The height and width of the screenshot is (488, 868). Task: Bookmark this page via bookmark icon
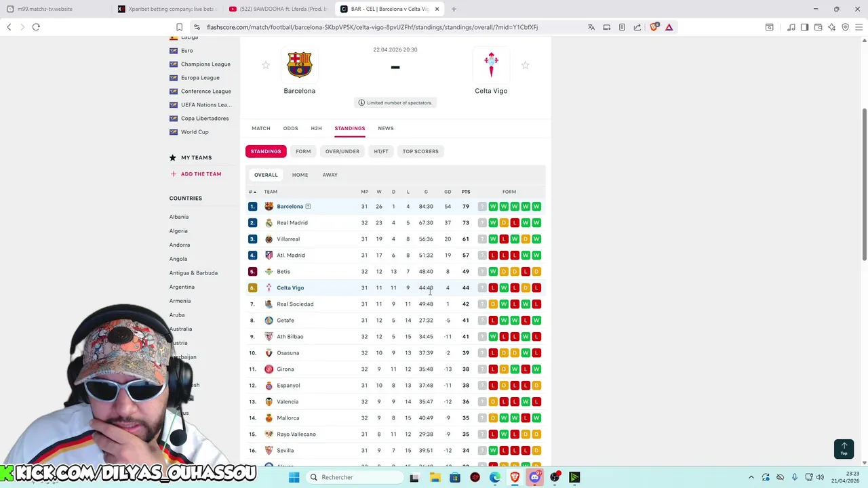point(179,27)
